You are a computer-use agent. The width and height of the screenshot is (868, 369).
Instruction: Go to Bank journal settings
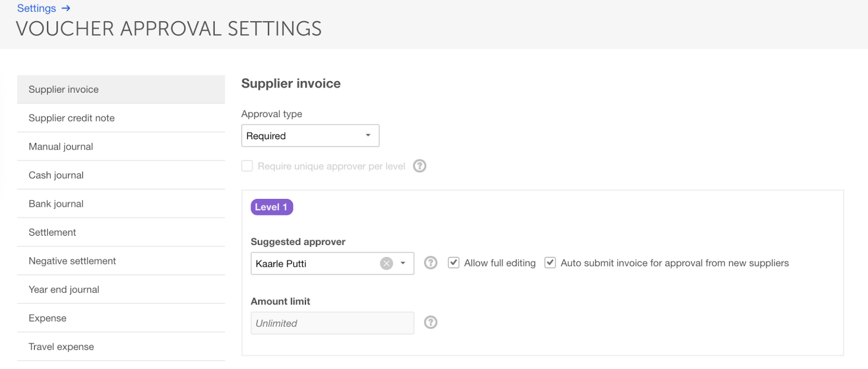[56, 204]
